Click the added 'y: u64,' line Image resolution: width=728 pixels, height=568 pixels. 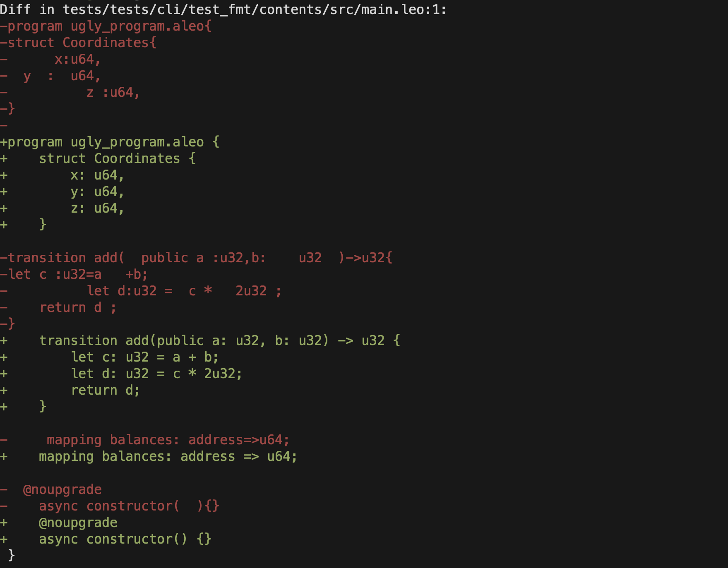tap(97, 192)
